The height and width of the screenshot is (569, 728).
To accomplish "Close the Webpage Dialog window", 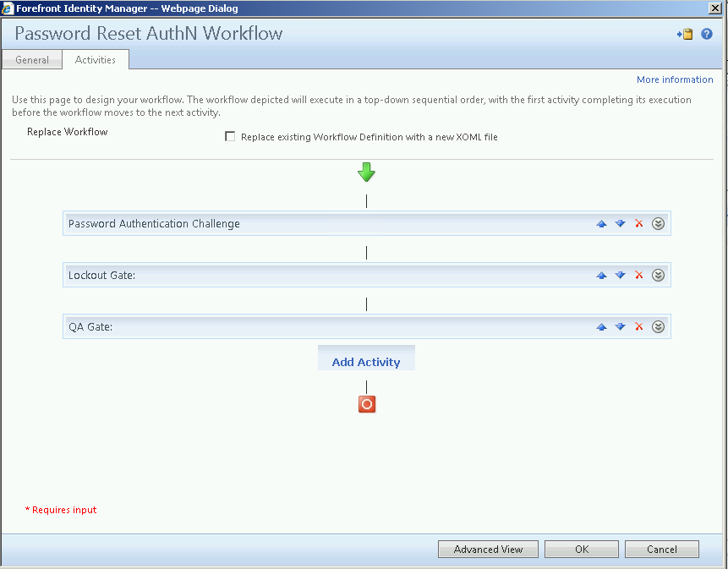I will point(715,8).
